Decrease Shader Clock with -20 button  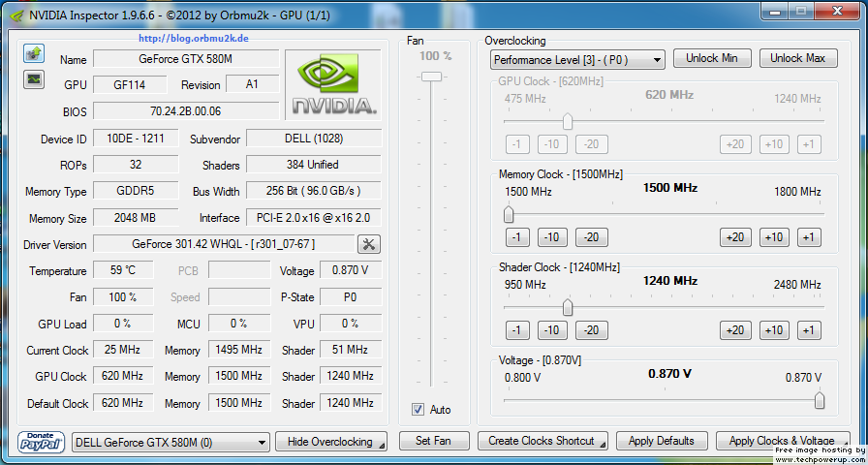(x=592, y=330)
